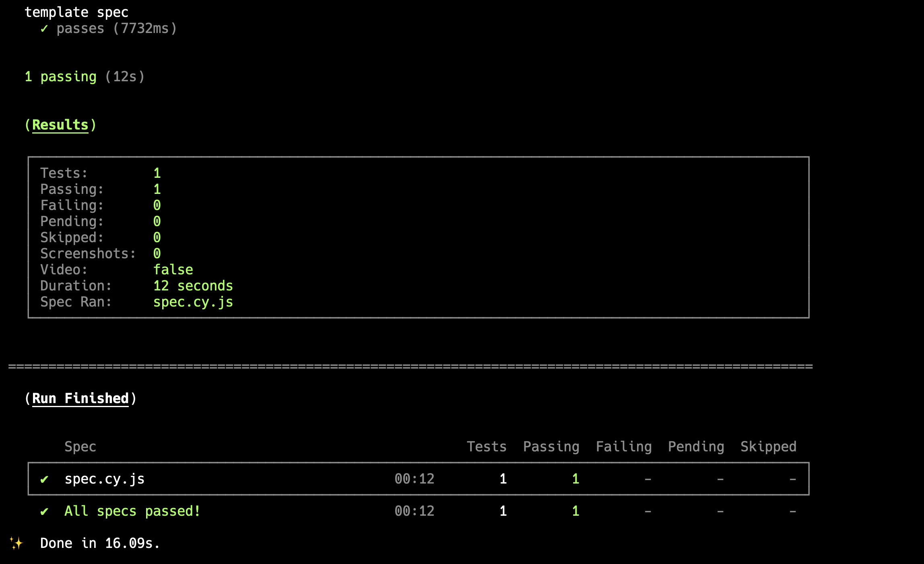Click the Tests column header
The height and width of the screenshot is (564, 924).
[x=487, y=447]
